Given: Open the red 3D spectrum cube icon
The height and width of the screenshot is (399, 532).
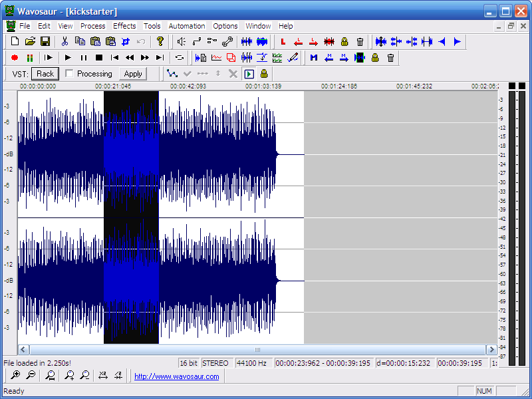Looking at the screenshot, I should coord(231,58).
